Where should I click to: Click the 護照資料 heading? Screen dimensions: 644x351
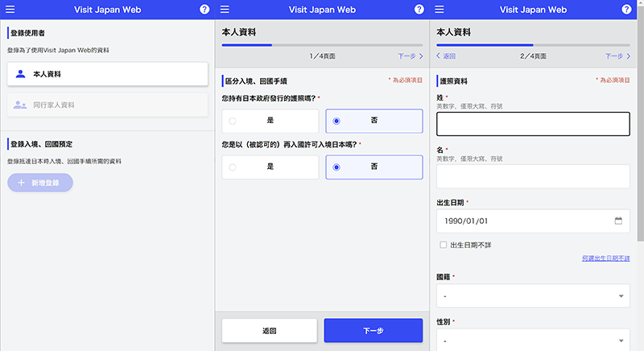point(453,81)
